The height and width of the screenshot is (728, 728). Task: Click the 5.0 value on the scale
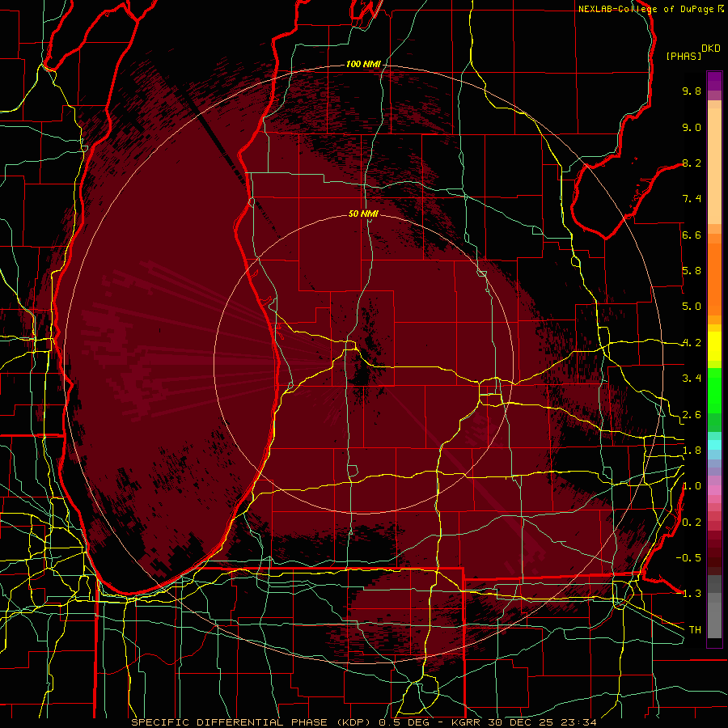(x=692, y=307)
